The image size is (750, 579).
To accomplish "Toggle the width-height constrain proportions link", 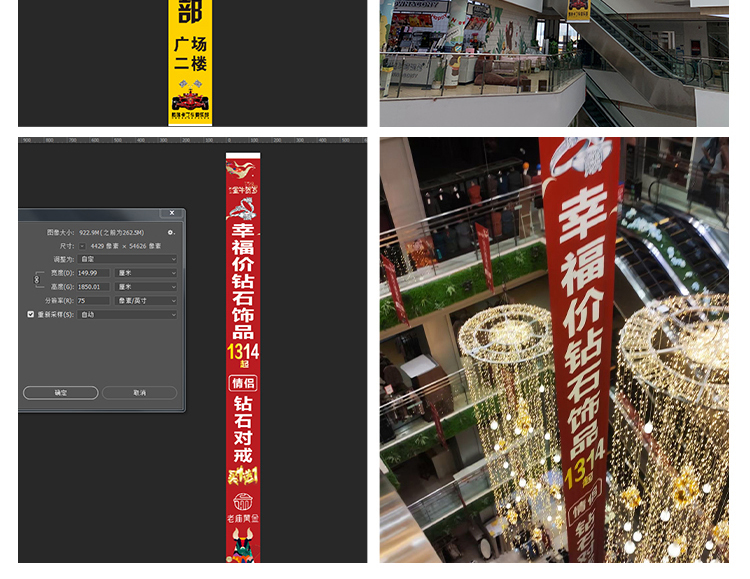I will [x=37, y=280].
